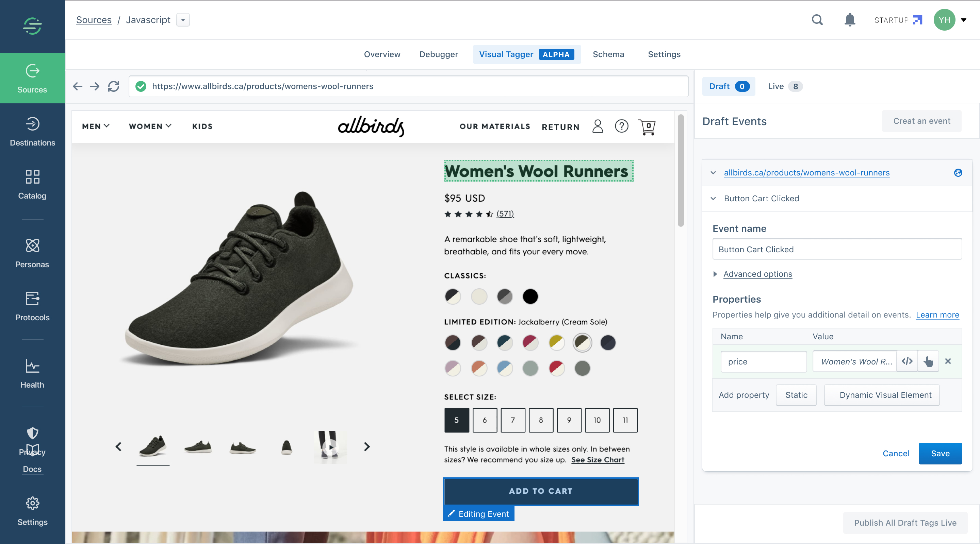Click the YH user avatar
The width and height of the screenshot is (980, 544).
coord(944,20)
